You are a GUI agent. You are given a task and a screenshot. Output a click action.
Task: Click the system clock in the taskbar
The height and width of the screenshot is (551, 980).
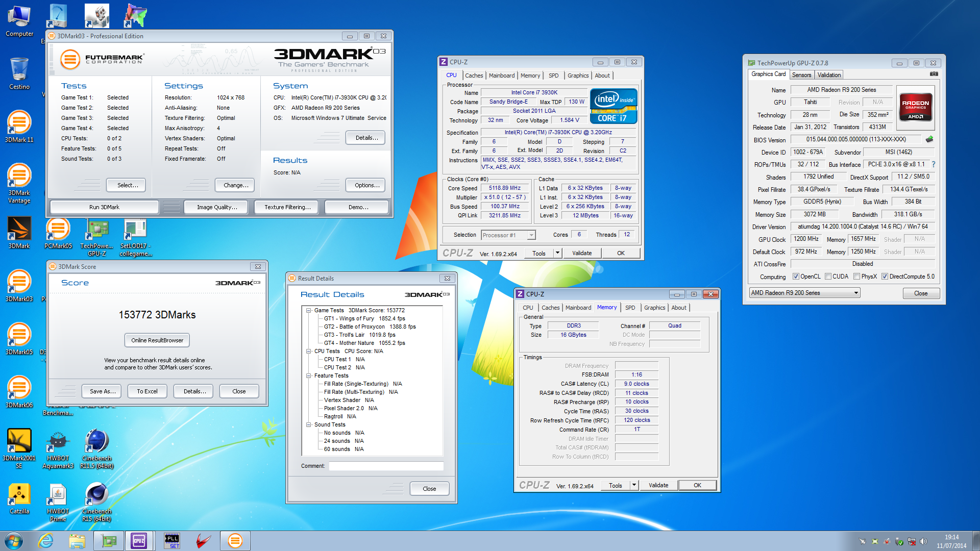pos(951,541)
